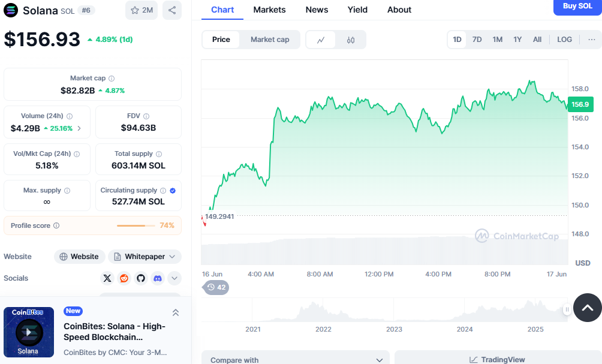
Task: Switch to candlestick chart icon
Action: click(x=351, y=40)
